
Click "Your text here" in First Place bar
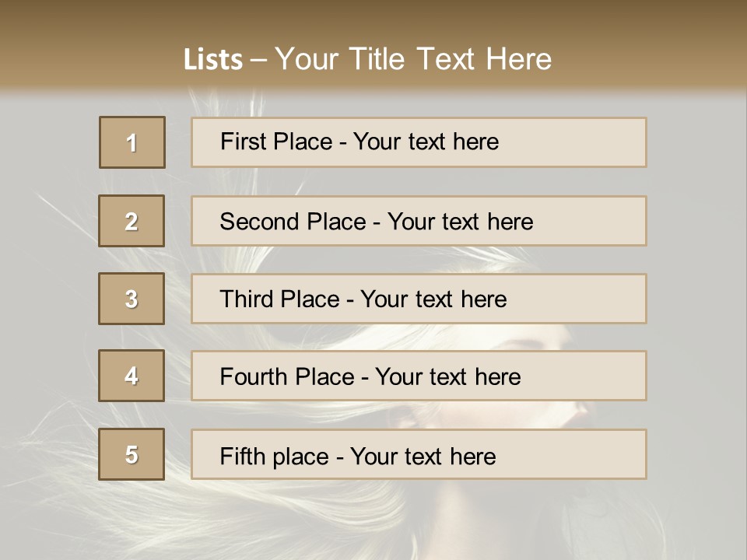426,142
